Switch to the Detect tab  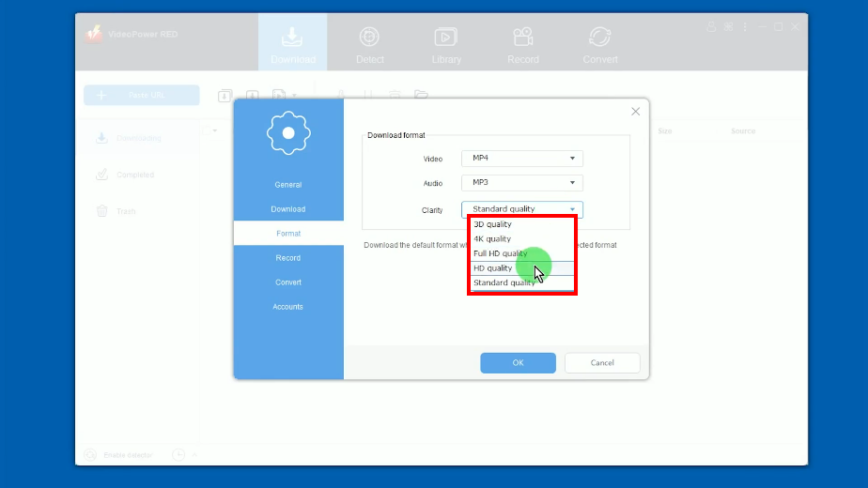[369, 45]
